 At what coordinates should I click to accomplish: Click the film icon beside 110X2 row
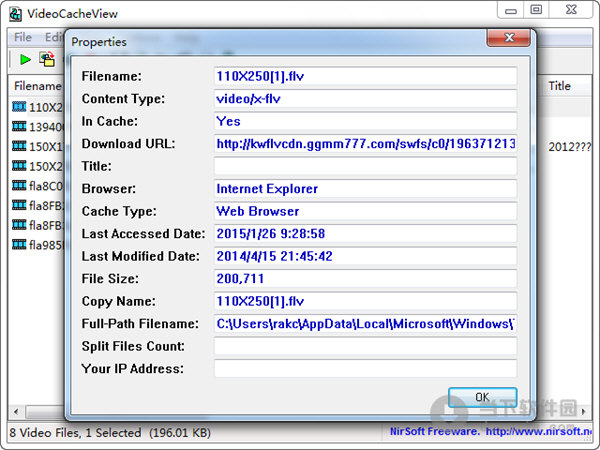coord(19,106)
